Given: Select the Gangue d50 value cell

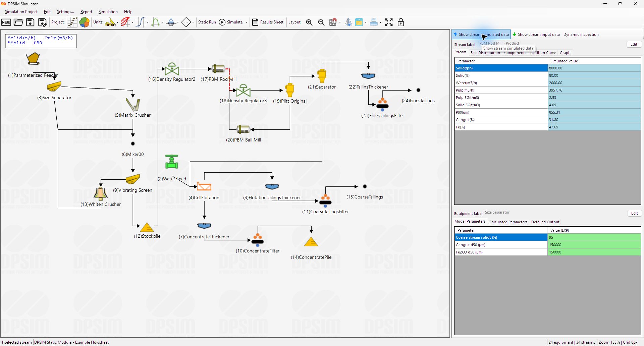Looking at the screenshot, I should coord(594,245).
